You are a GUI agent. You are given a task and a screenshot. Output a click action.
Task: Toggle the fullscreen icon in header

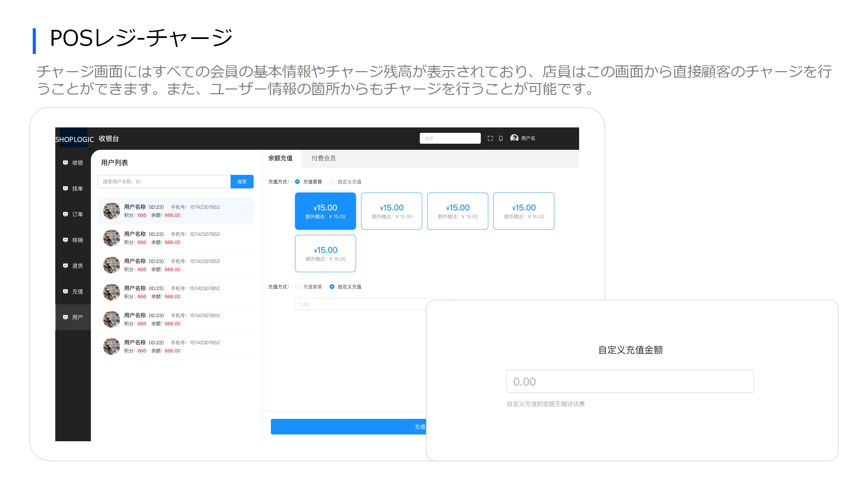click(x=490, y=138)
